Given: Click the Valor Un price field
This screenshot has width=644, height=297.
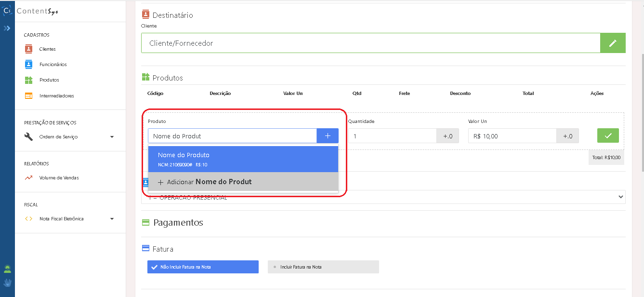Looking at the screenshot, I should click(x=512, y=136).
